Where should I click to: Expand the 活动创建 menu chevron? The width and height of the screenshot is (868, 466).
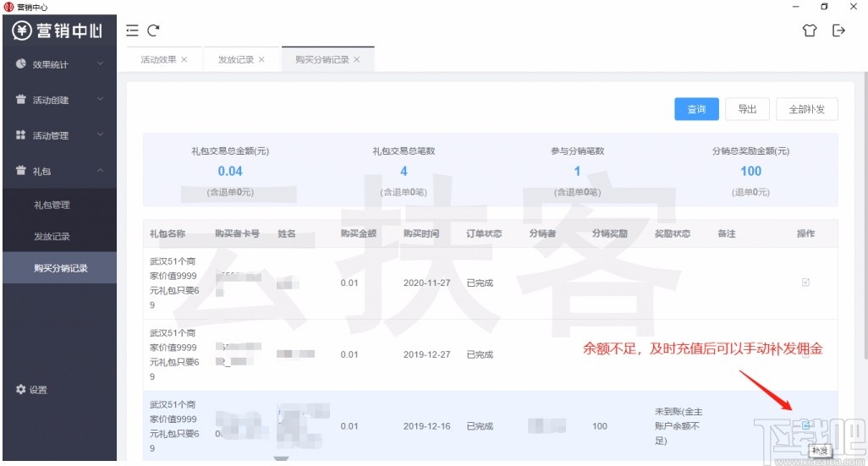pos(100,99)
